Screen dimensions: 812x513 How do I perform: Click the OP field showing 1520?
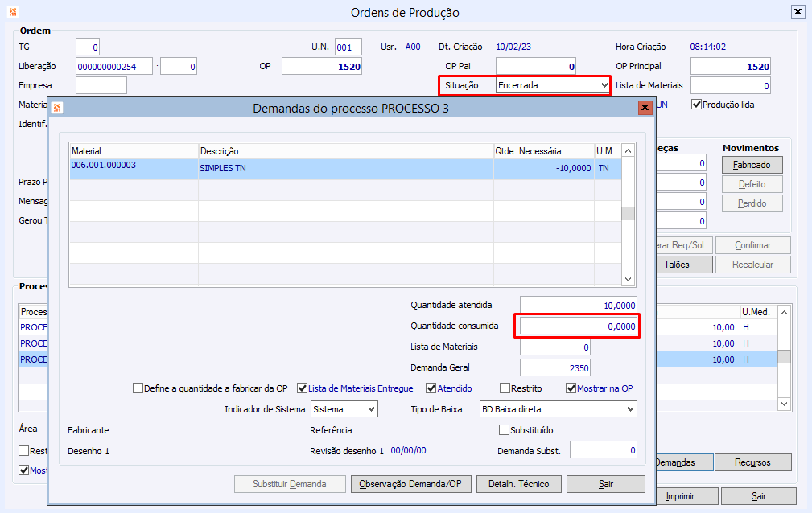pyautogui.click(x=322, y=66)
